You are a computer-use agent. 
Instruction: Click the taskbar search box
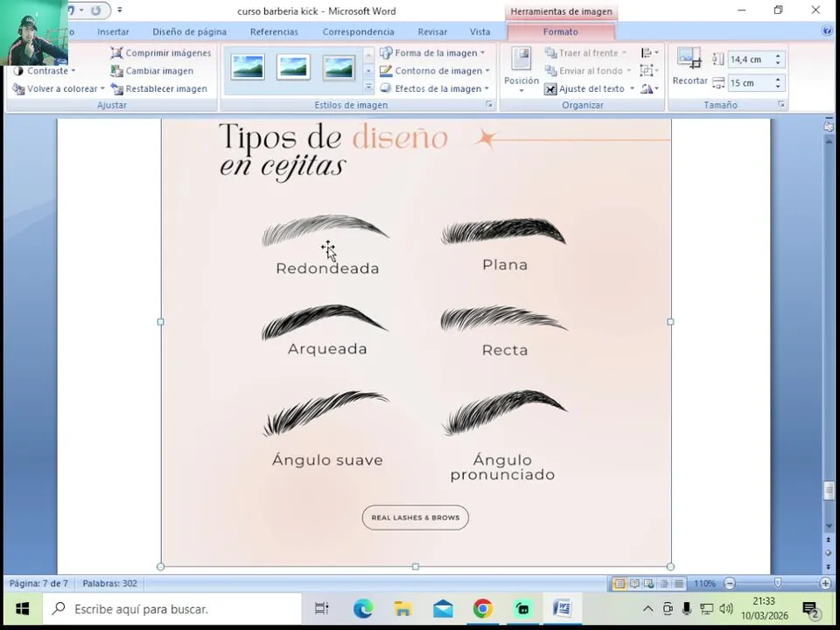(172, 609)
